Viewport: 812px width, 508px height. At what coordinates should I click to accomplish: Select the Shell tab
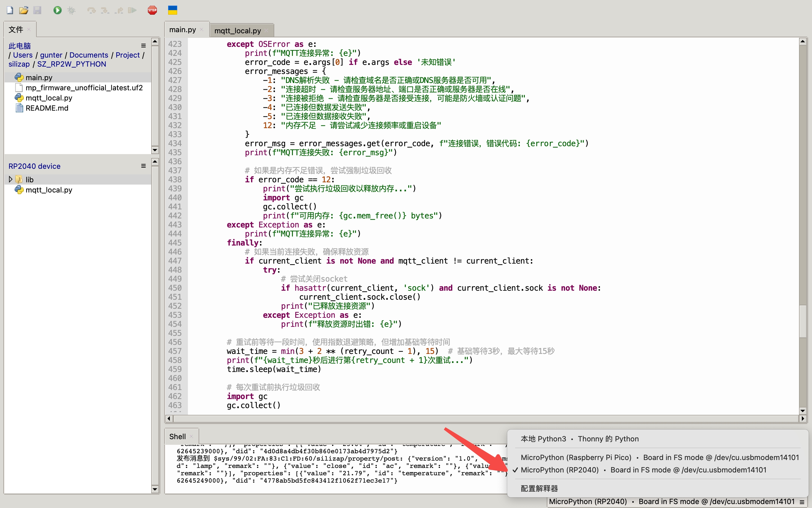[177, 436]
